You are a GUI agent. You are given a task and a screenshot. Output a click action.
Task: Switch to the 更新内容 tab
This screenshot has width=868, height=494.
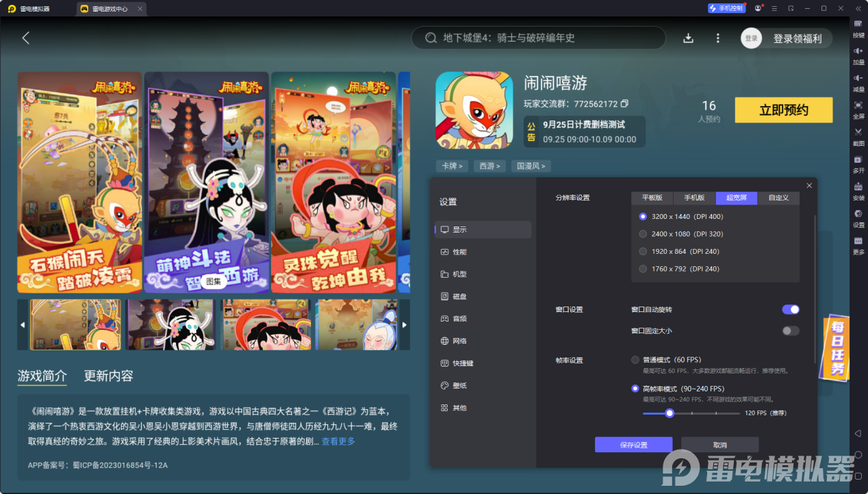tap(108, 376)
